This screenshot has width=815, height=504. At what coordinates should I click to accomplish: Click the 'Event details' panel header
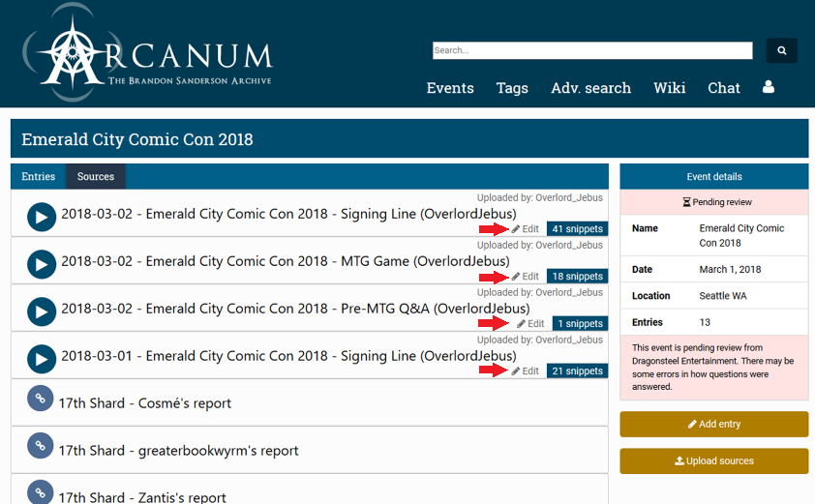point(714,177)
